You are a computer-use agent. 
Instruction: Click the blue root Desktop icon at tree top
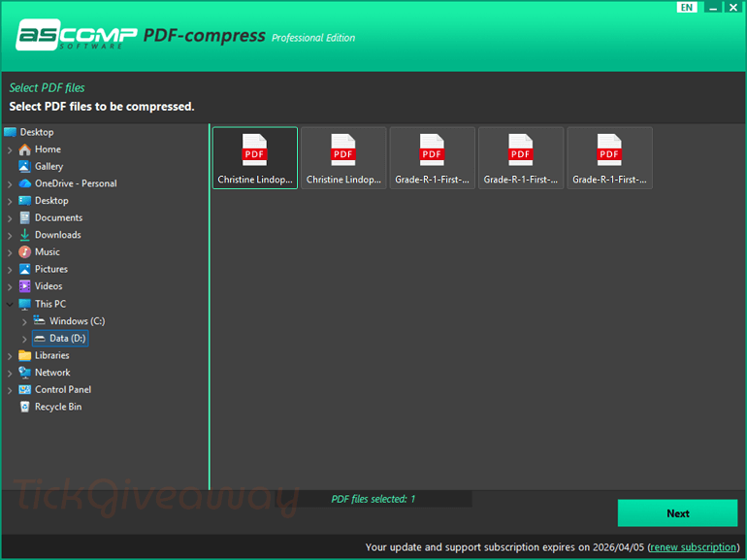(10, 132)
